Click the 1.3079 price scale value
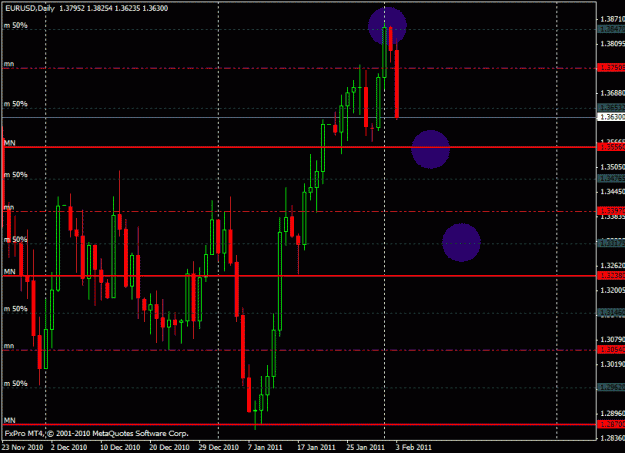This screenshot has height=453, width=625. tap(612, 339)
